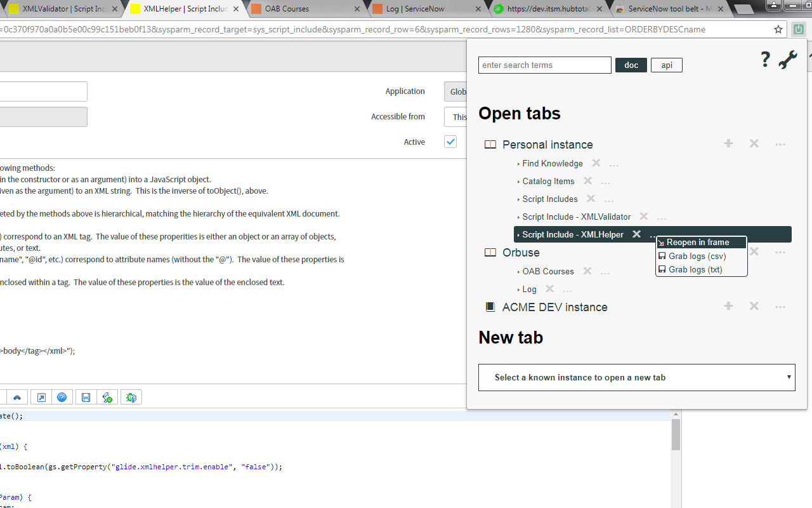The height and width of the screenshot is (508, 812).
Task: Bookmark this page with the star icon
Action: coord(778,29)
